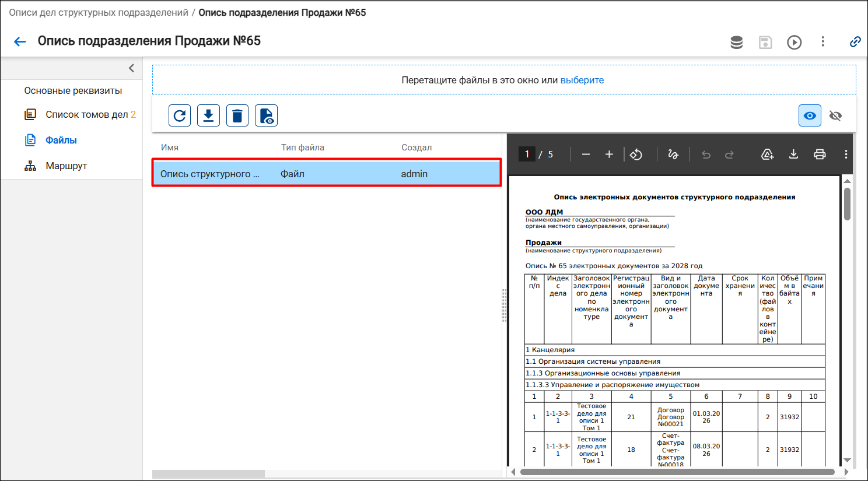Viewport: 868px width, 481px height.
Task: Click the Список томов дел list icon
Action: click(30, 114)
